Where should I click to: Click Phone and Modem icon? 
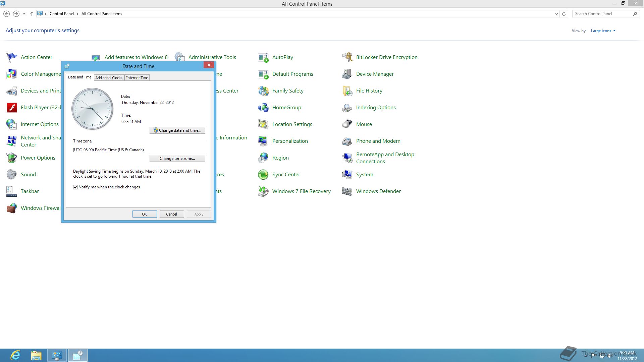tap(347, 141)
